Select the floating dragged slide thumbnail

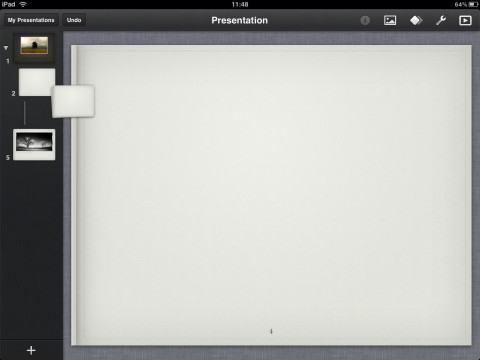[73, 101]
